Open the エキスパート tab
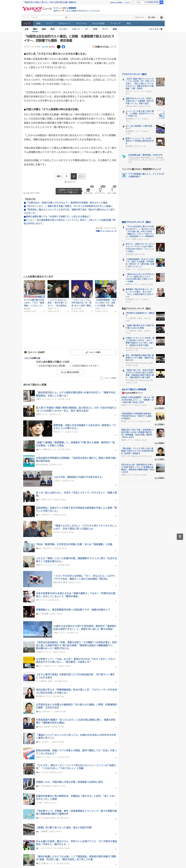The image size is (186, 868). point(64,24)
